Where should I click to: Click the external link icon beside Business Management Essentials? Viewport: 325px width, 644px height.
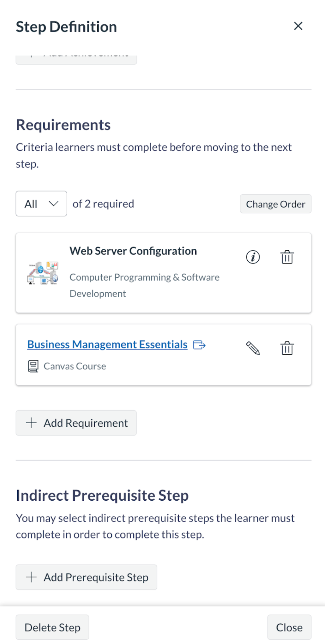point(199,345)
